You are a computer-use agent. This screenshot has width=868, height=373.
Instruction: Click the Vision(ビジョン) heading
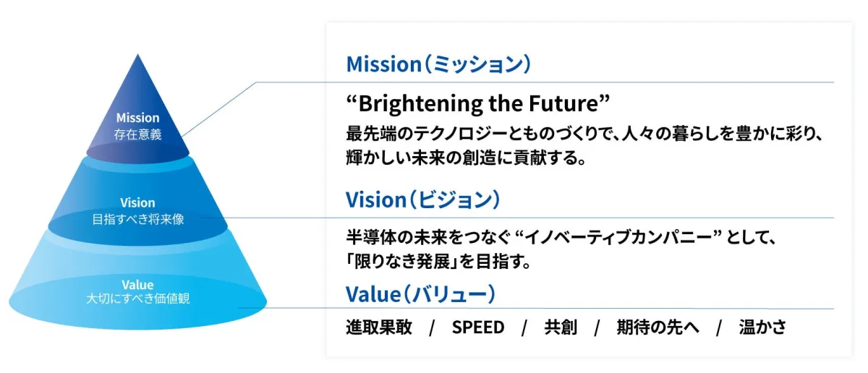coord(423,200)
